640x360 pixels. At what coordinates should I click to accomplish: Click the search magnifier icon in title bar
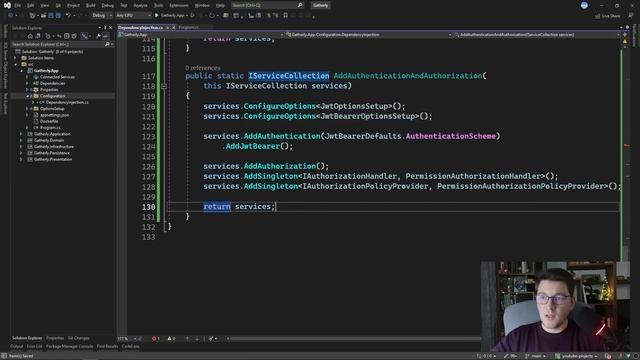coord(300,5)
